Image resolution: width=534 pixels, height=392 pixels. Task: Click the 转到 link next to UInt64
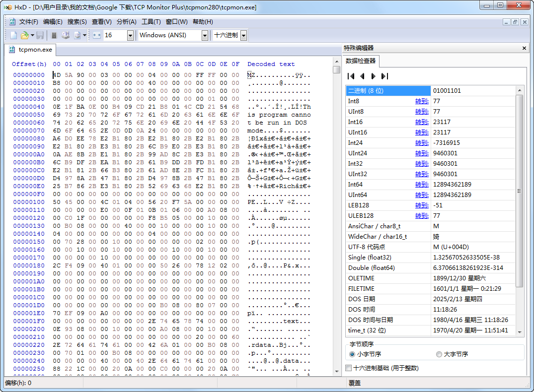(x=421, y=195)
